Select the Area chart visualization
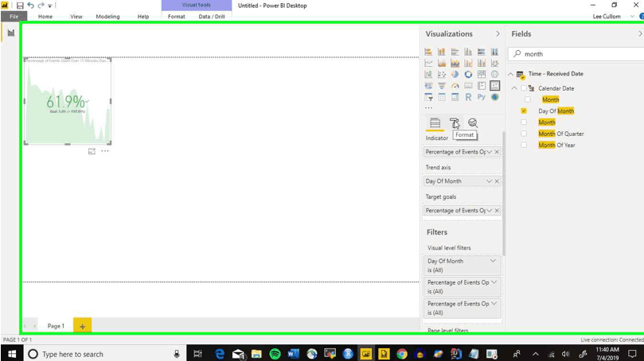 point(442,63)
